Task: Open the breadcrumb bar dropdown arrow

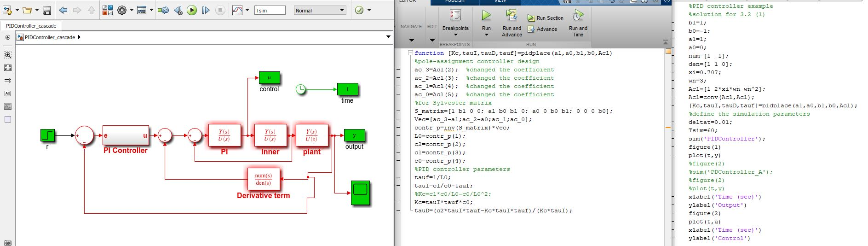Action: coord(388,37)
